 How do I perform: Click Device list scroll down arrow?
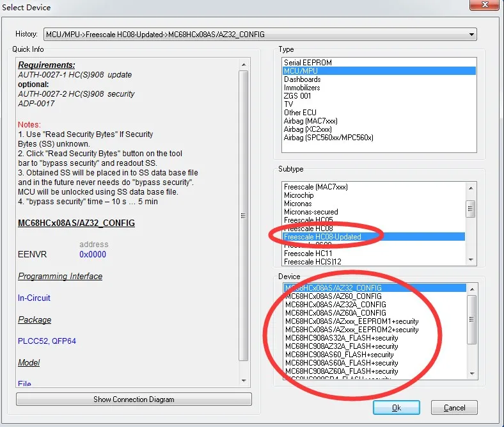pos(472,373)
